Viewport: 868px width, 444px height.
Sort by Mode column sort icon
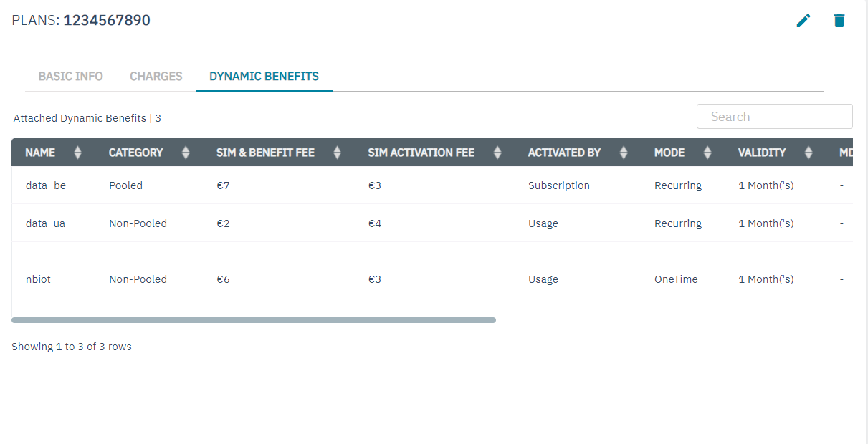pyautogui.click(x=707, y=153)
